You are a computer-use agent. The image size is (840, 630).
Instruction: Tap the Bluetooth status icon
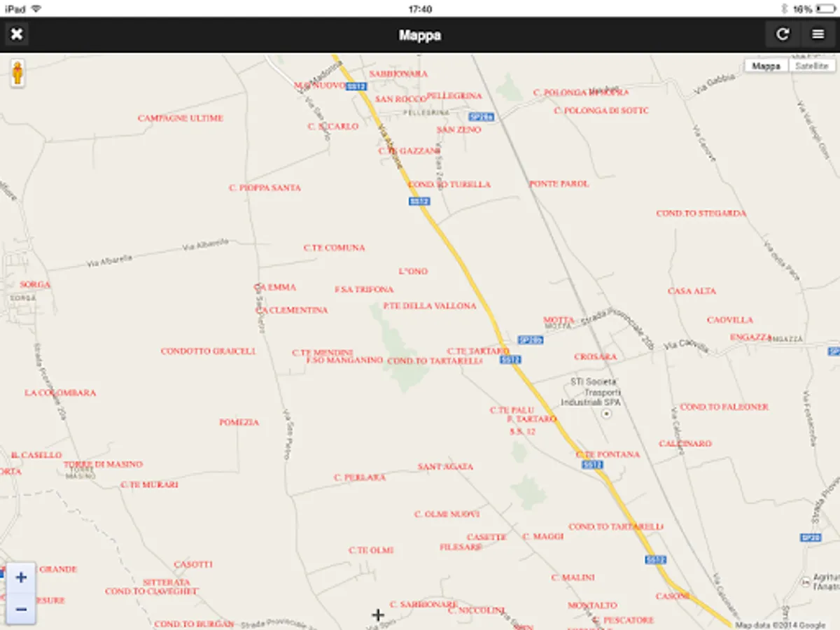point(783,9)
